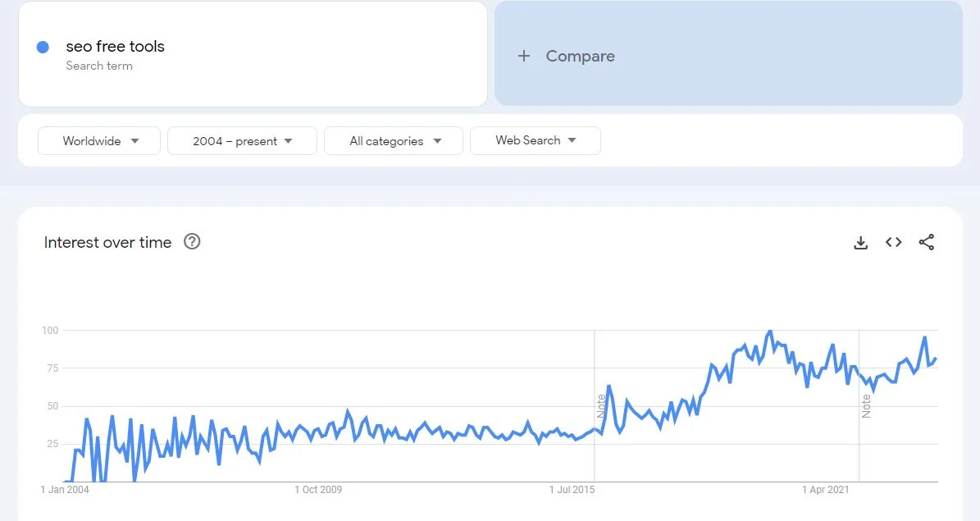The image size is (980, 521).
Task: Click the 1 Jan 2004 axis label
Action: (x=65, y=489)
